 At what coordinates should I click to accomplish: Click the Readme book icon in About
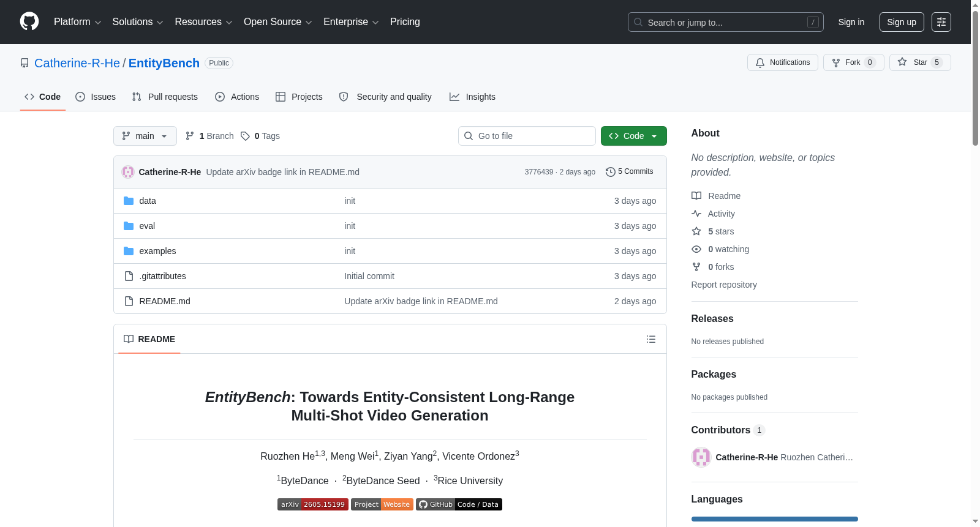coord(696,196)
